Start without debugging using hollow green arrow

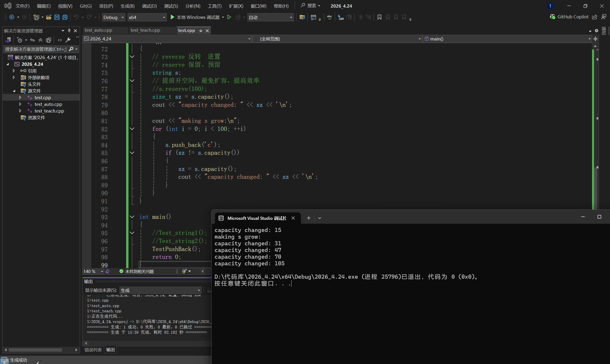pos(229,17)
